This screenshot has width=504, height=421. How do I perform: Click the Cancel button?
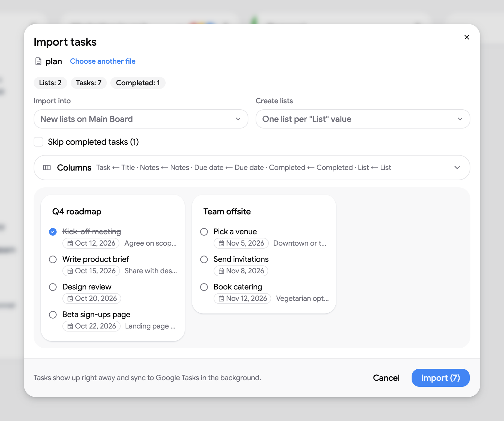[386, 378]
